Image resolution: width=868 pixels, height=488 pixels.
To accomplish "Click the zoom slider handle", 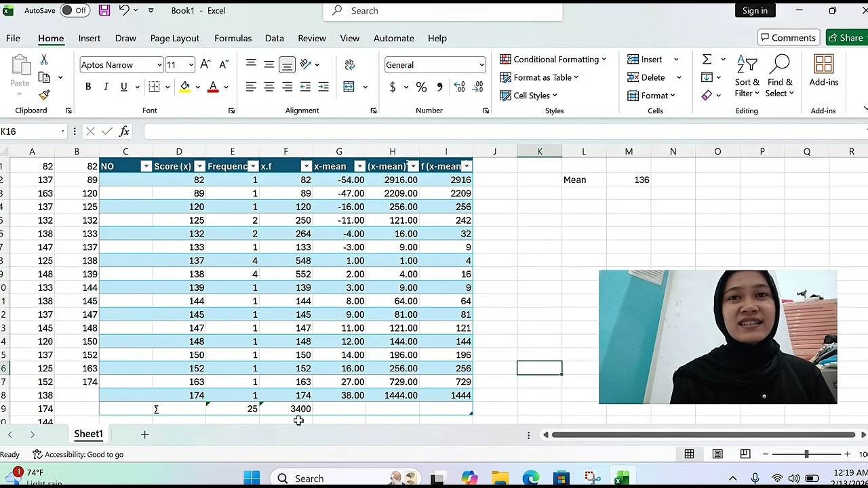I will pyautogui.click(x=806, y=454).
